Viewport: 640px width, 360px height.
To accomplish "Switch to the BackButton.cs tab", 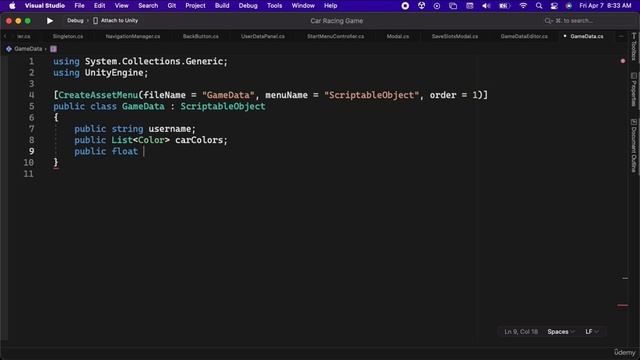I will point(200,36).
